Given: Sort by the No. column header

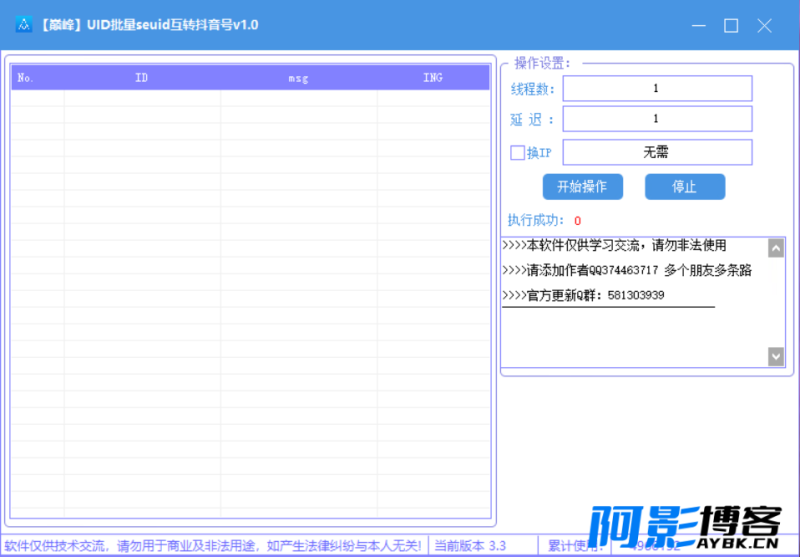Looking at the screenshot, I should 26,78.
